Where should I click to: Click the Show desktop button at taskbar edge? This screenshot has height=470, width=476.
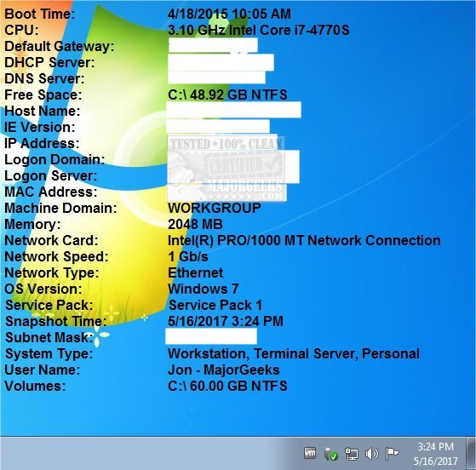[471, 453]
